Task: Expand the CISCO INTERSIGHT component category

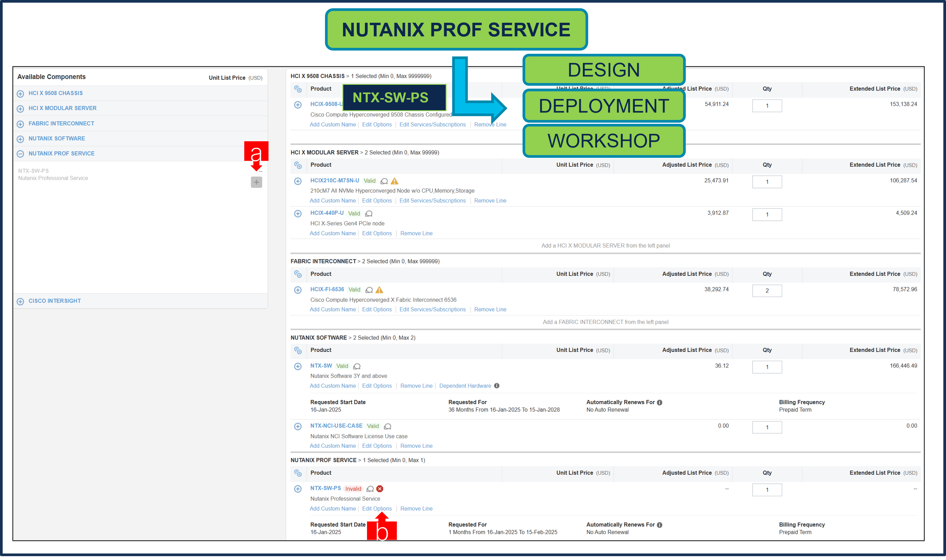Action: pyautogui.click(x=20, y=301)
